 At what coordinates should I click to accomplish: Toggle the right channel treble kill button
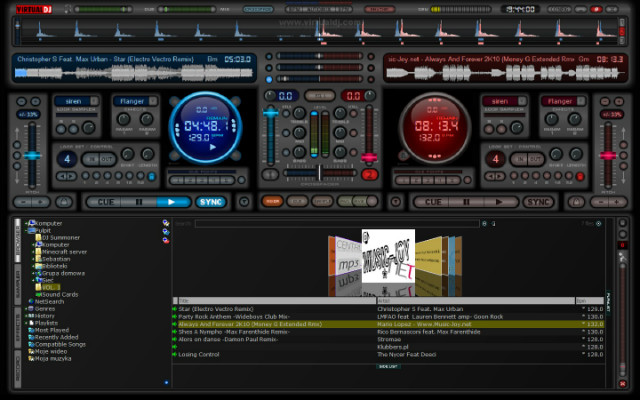click(353, 114)
